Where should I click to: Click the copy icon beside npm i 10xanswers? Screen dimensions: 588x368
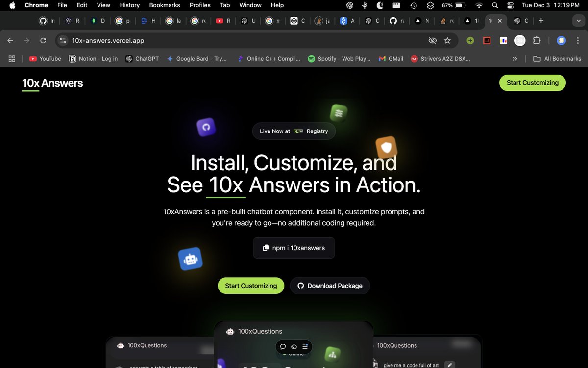266,248
